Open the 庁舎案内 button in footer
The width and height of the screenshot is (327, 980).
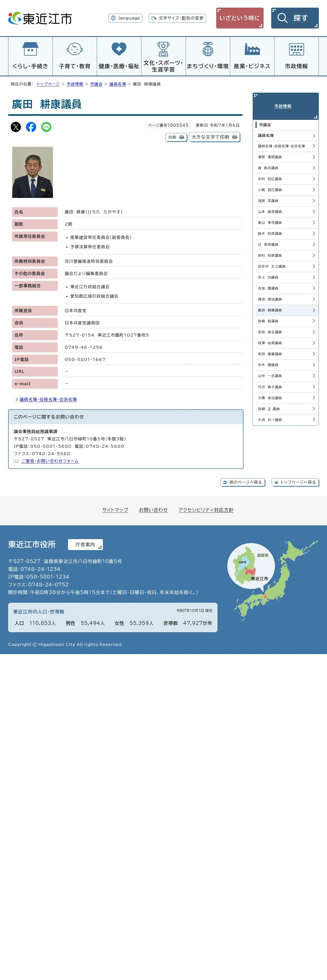click(85, 544)
